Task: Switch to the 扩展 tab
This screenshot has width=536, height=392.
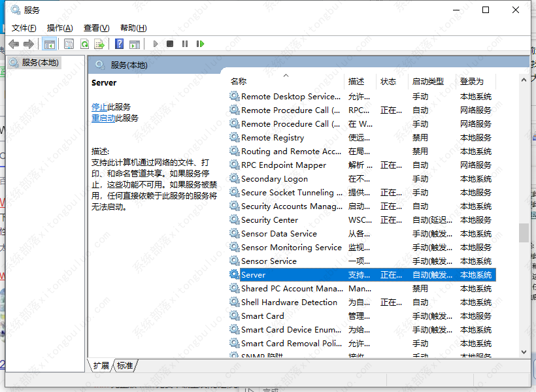Action: (x=103, y=366)
